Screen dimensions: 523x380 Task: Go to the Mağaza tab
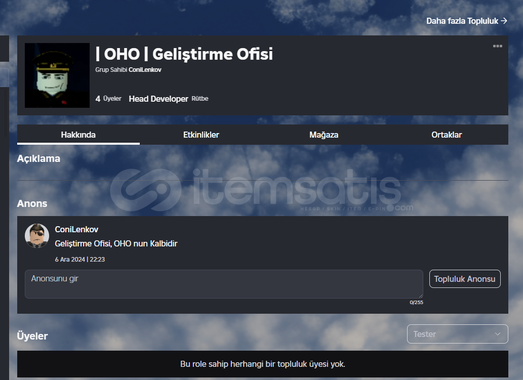coord(324,135)
